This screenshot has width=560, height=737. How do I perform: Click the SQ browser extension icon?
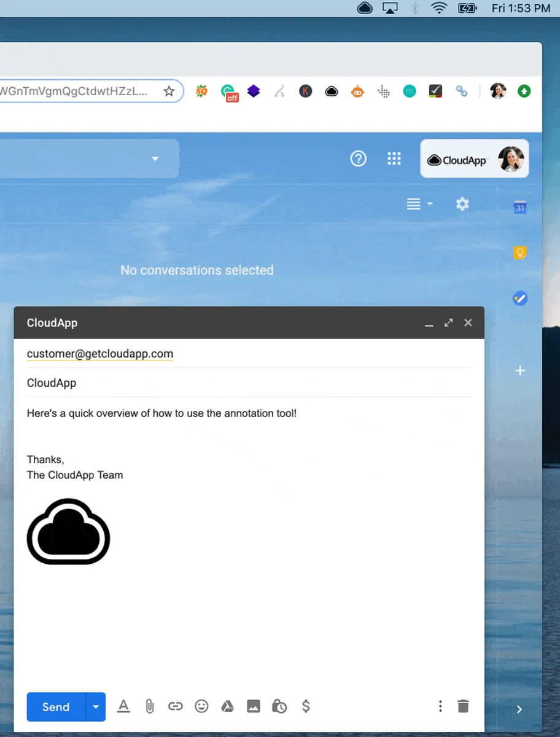coord(201,92)
